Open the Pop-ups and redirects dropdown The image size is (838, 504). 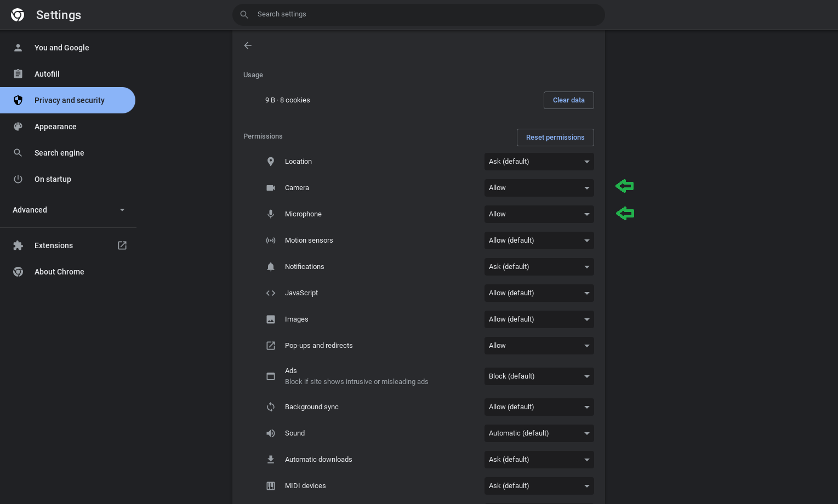pyautogui.click(x=539, y=346)
